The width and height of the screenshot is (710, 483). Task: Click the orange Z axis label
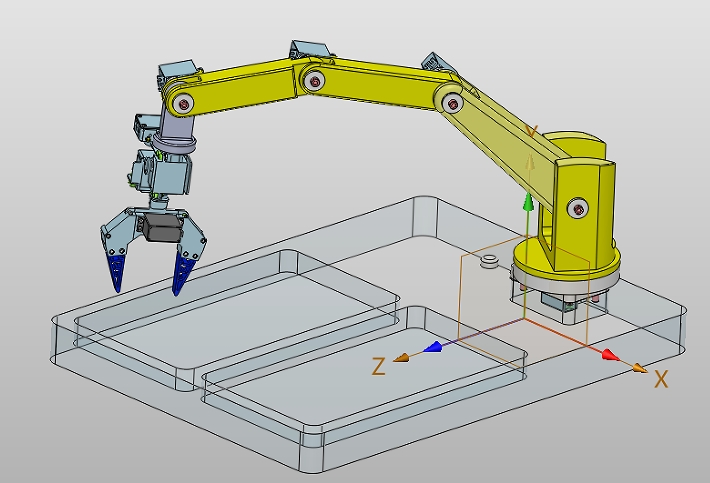pos(379,366)
